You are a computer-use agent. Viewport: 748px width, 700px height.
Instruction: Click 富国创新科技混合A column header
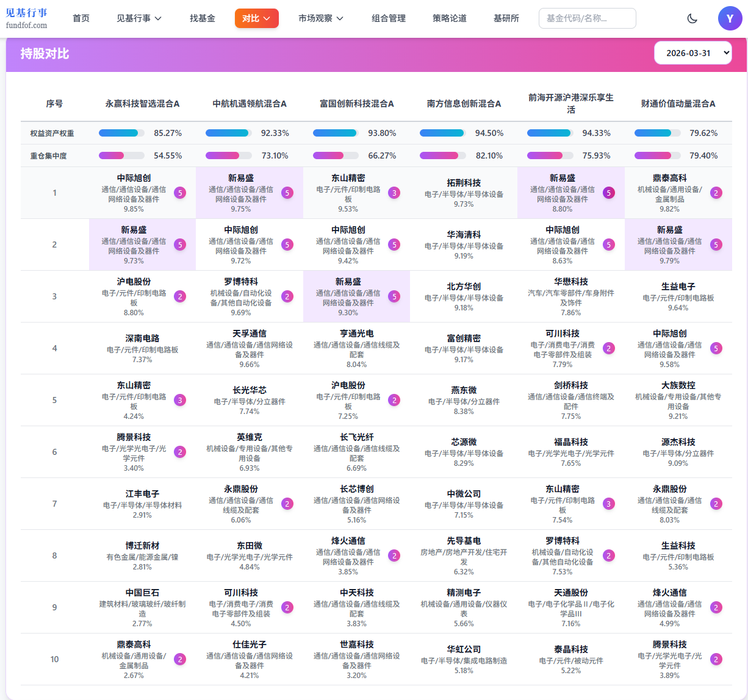[356, 104]
